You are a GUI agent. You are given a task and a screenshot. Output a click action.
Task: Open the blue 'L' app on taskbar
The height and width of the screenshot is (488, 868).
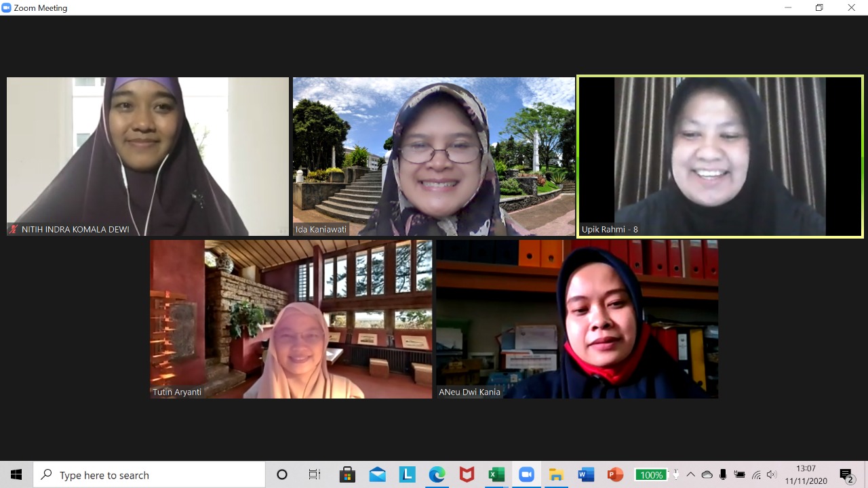(x=408, y=475)
